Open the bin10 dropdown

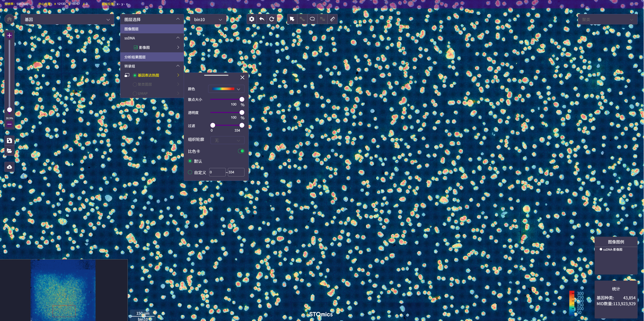click(x=208, y=20)
